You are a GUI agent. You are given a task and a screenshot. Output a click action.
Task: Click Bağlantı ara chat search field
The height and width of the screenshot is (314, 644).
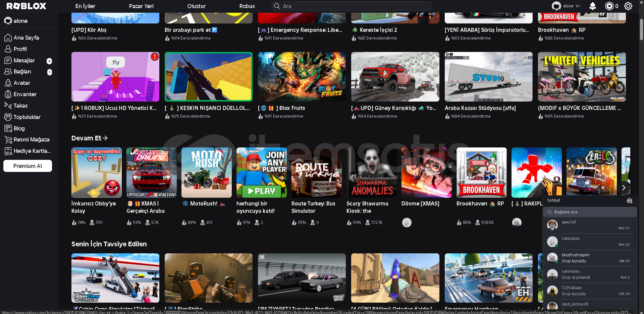pyautogui.click(x=590, y=212)
